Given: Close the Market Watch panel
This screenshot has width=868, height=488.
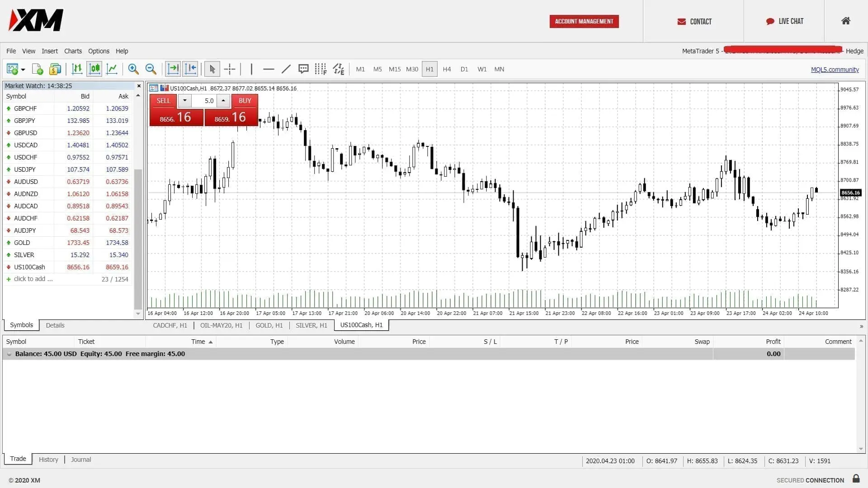Looking at the screenshot, I should (x=139, y=86).
